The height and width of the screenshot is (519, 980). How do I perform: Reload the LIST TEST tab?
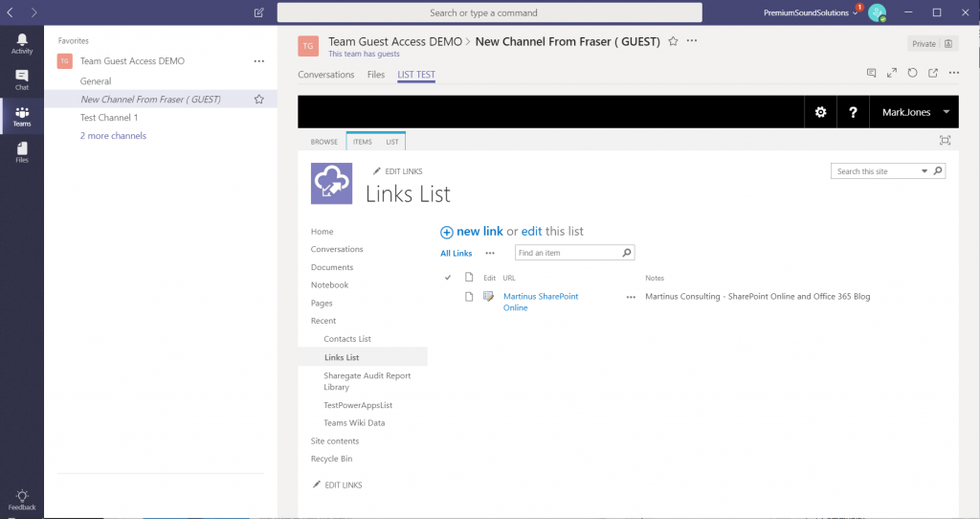(x=912, y=73)
